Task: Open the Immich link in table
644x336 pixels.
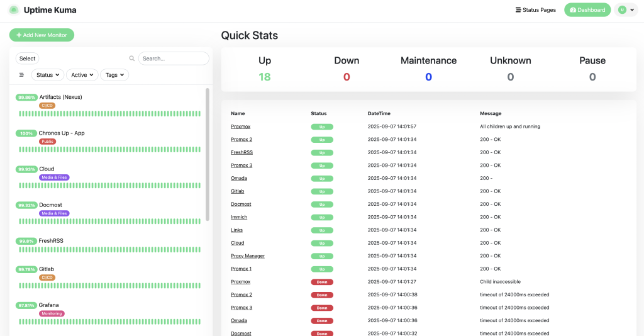Action: (239, 217)
